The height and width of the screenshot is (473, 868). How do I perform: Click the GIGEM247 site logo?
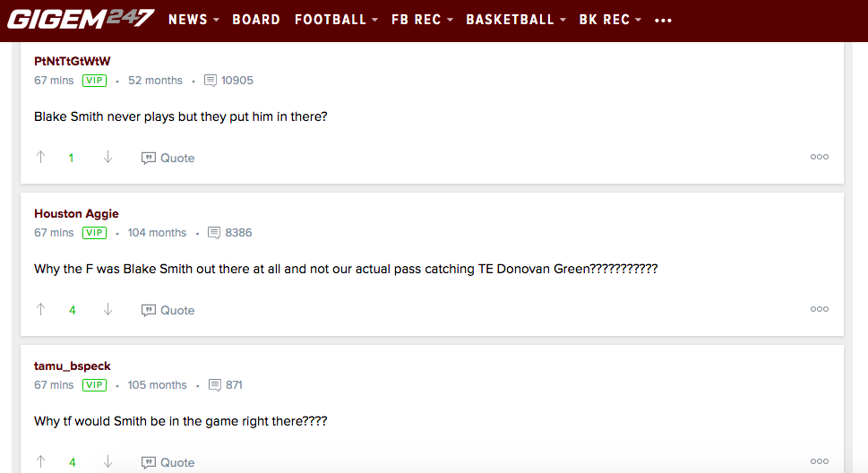(x=81, y=19)
